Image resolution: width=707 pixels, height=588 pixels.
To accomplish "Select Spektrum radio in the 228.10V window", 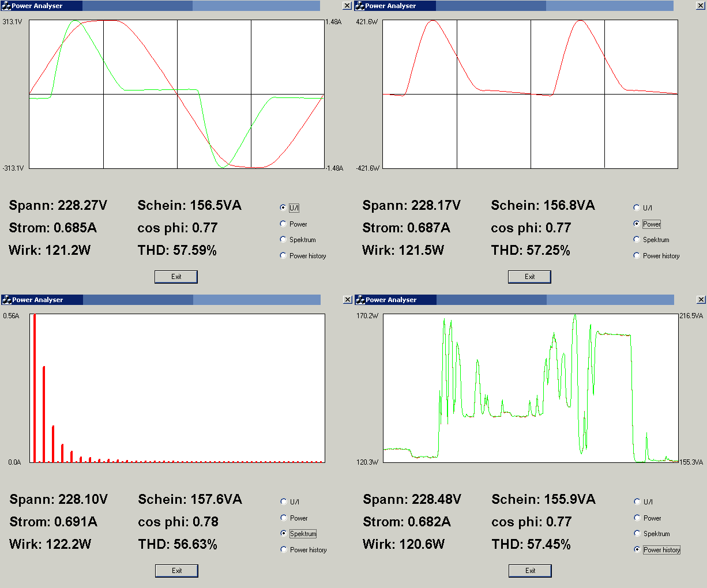I will coord(283,533).
